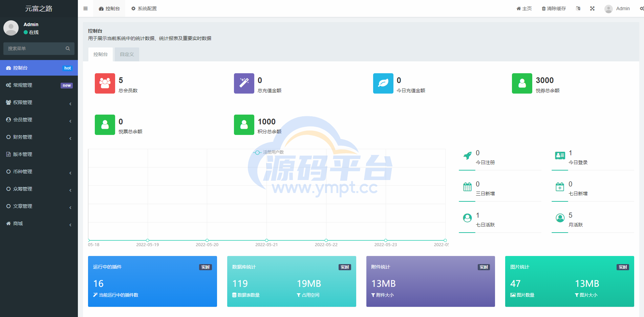Select the 控制台 panel tab
The height and width of the screenshot is (317, 644).
(x=101, y=54)
